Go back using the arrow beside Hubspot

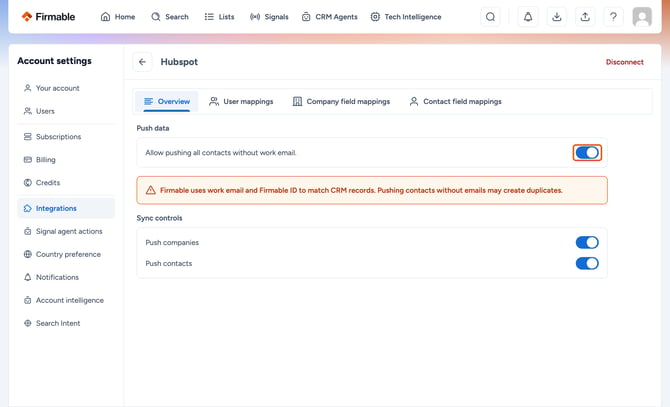click(142, 62)
